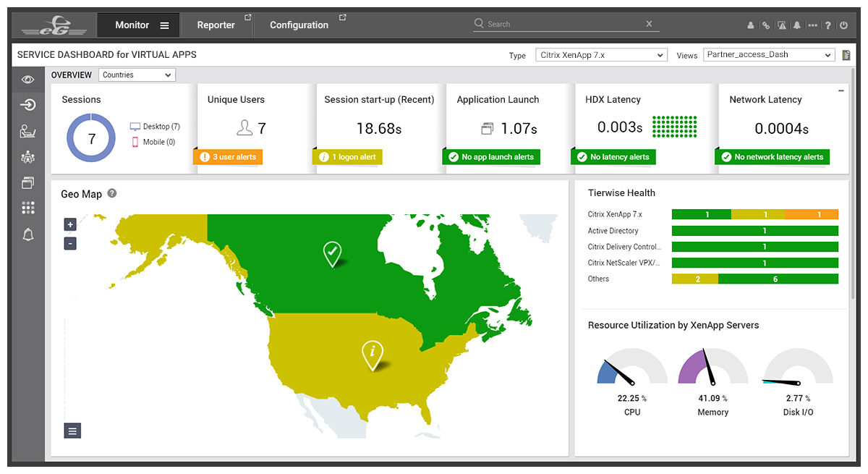
Task: Click the yellow segment of Citrix XenApp 7.x bar
Action: [x=758, y=214]
